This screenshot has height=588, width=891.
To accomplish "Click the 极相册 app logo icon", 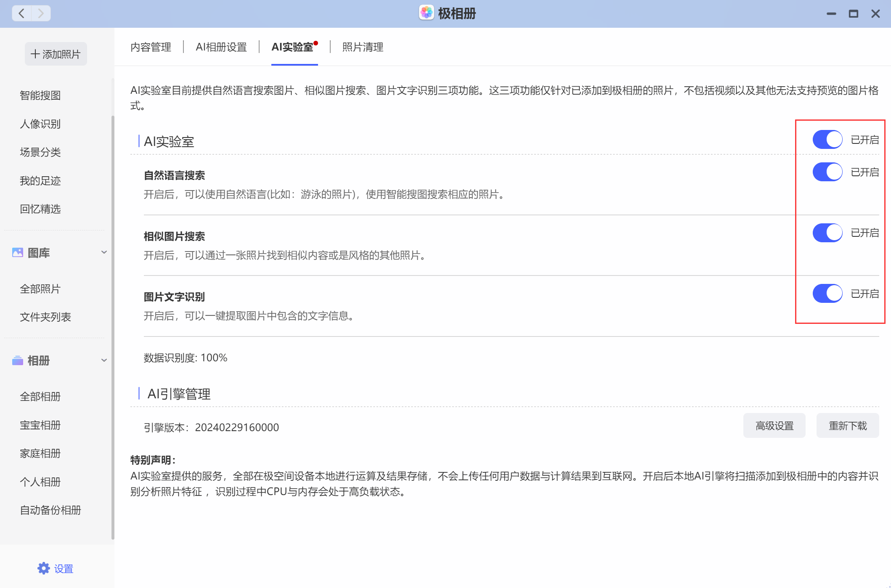I will (x=426, y=13).
